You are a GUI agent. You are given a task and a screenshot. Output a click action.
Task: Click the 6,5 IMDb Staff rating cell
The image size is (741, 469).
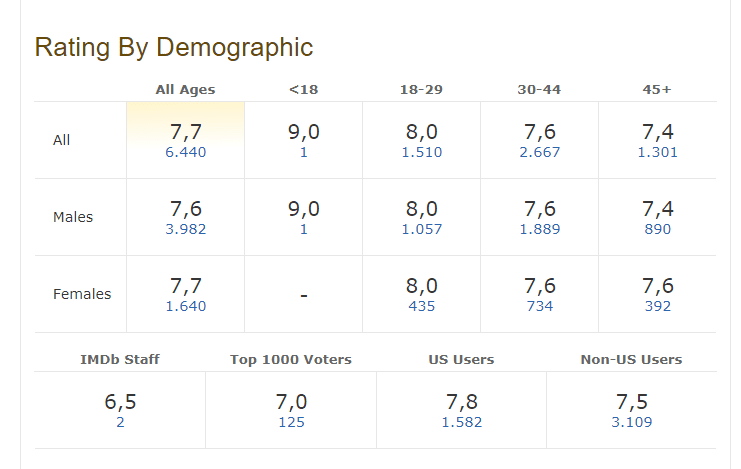120,410
